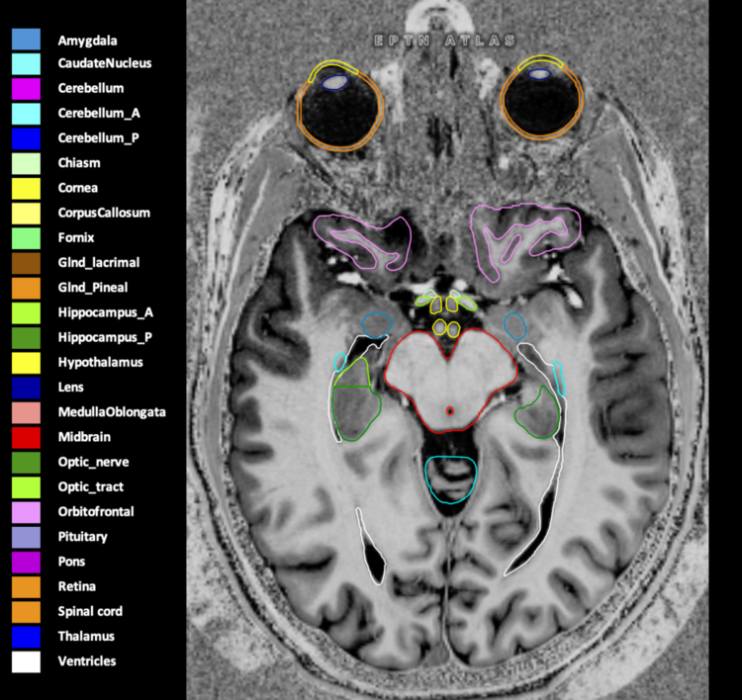This screenshot has height=700, width=742.
Task: Choose the yellow Cornea swatch
Action: point(26,188)
